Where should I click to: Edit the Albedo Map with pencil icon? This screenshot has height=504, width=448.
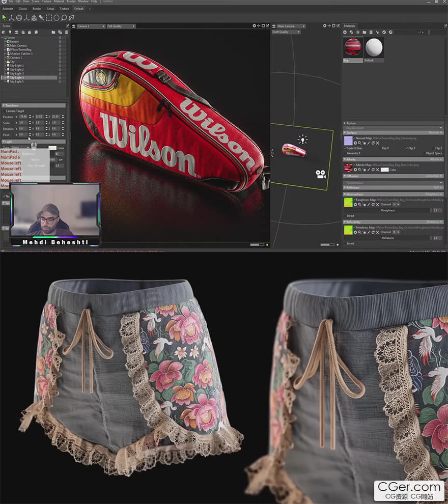click(369, 170)
